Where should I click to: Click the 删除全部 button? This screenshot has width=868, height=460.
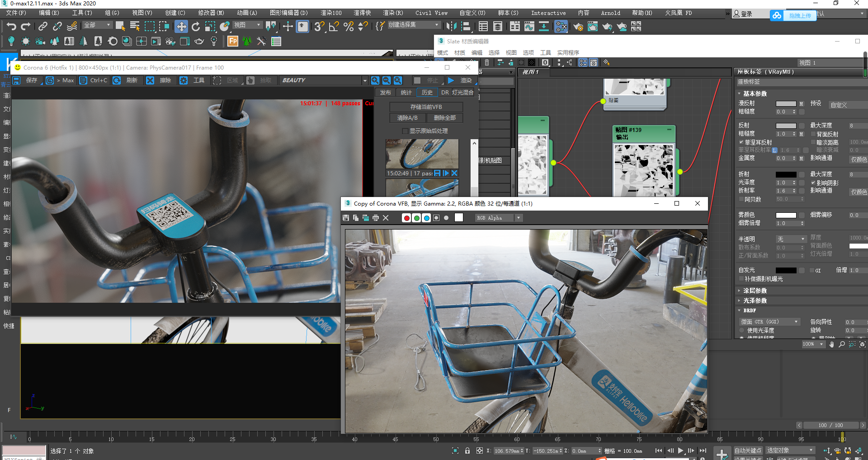point(444,118)
